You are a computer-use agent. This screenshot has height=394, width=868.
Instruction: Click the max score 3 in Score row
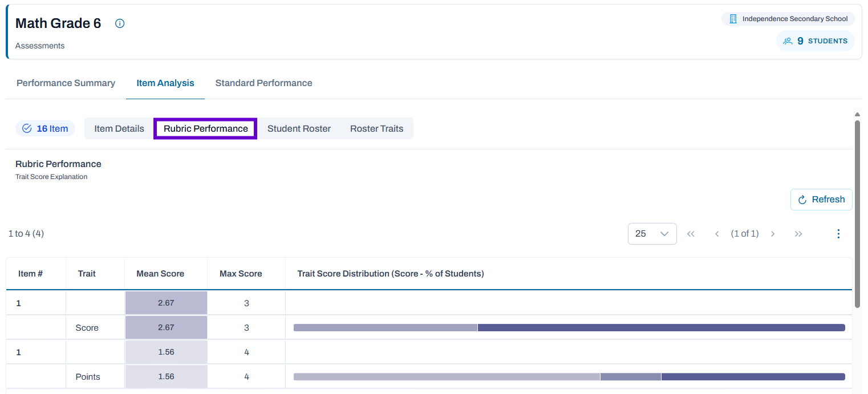pos(246,327)
